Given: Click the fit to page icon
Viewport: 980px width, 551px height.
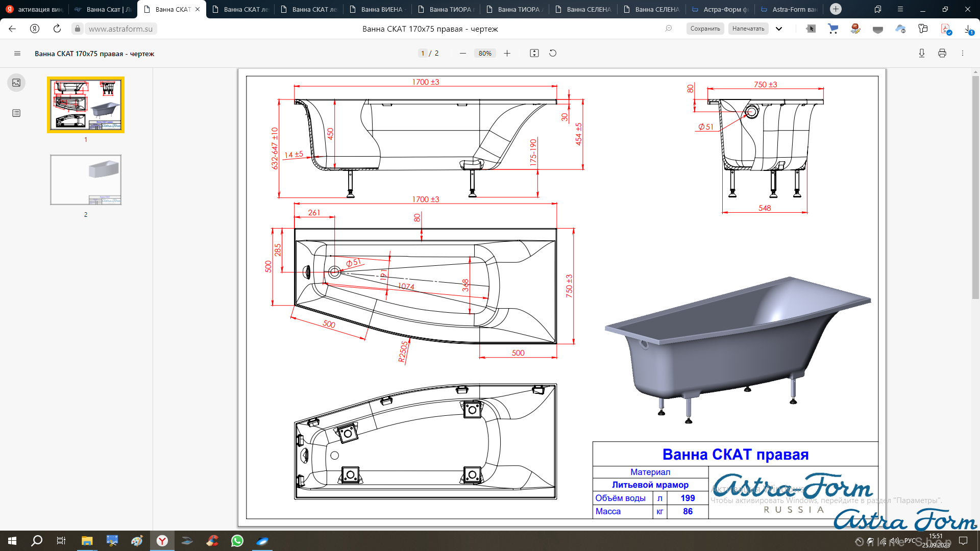Looking at the screenshot, I should point(534,53).
